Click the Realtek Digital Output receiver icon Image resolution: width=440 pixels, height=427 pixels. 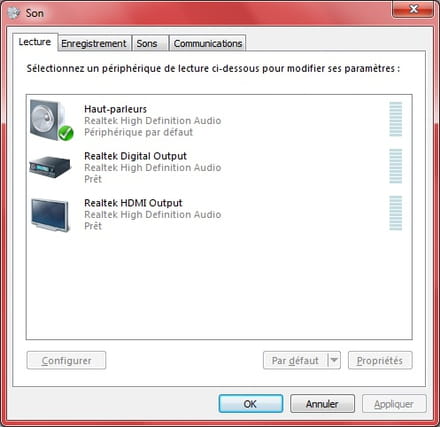[50, 167]
